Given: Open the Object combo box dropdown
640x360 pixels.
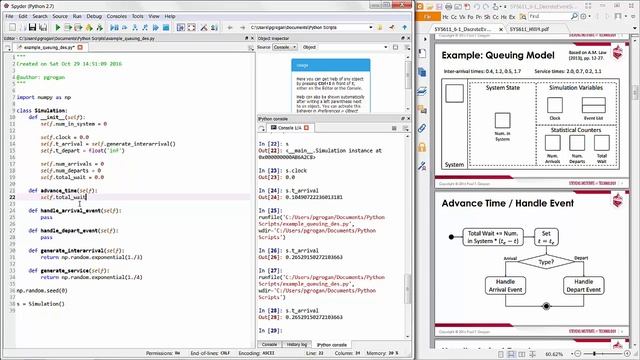Looking at the screenshot, I should 385,47.
